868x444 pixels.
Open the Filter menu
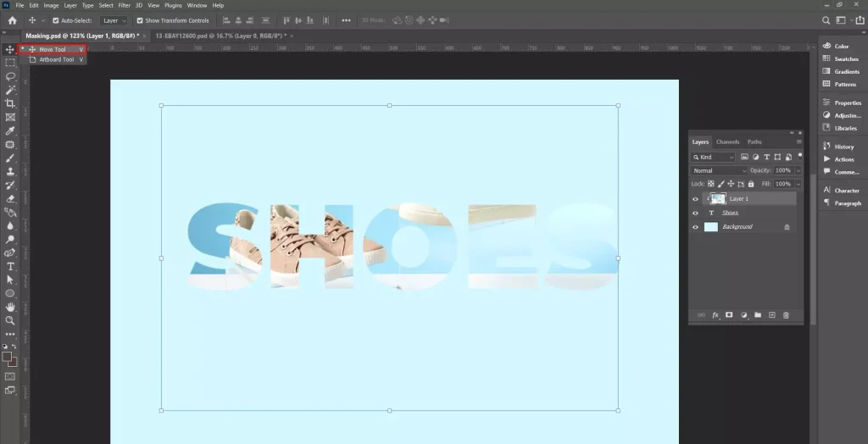point(125,5)
